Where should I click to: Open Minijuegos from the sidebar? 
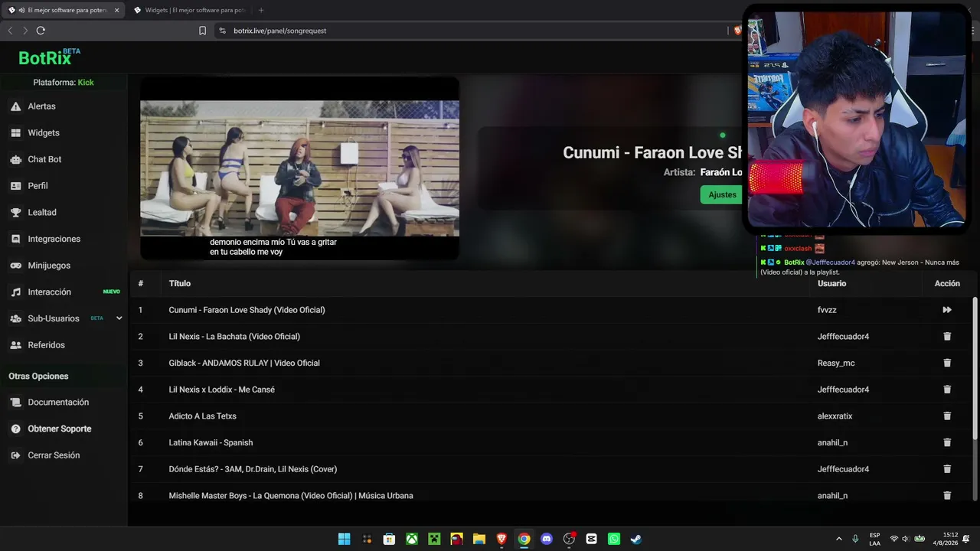pyautogui.click(x=49, y=266)
